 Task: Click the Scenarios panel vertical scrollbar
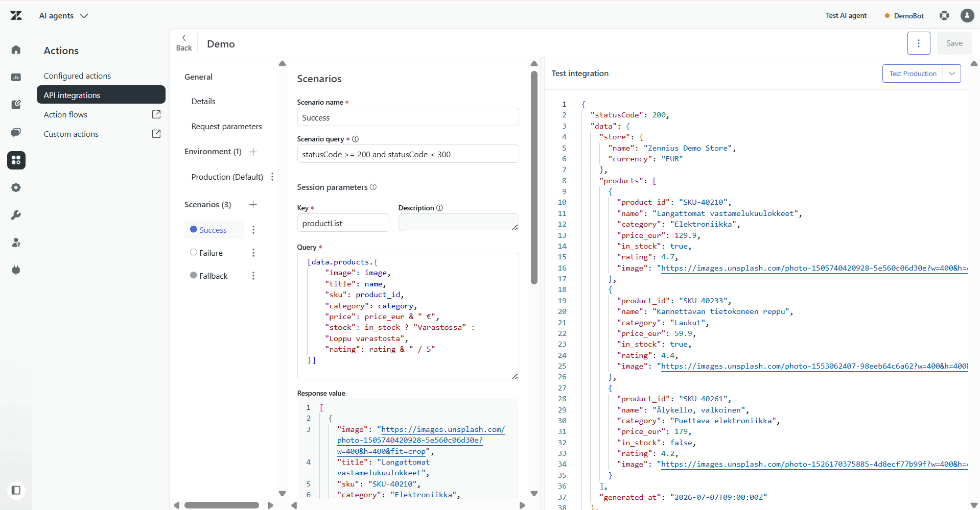(534, 178)
